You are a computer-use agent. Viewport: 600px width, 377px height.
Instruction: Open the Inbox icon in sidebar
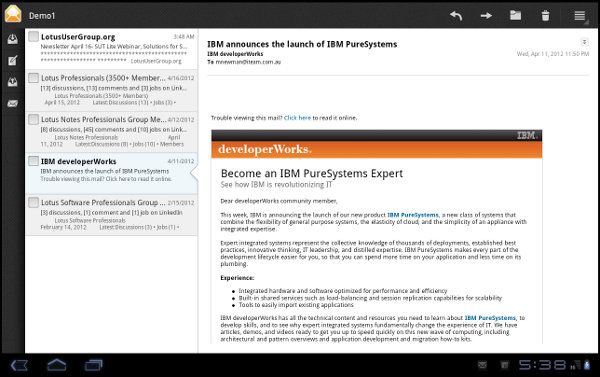coord(13,39)
